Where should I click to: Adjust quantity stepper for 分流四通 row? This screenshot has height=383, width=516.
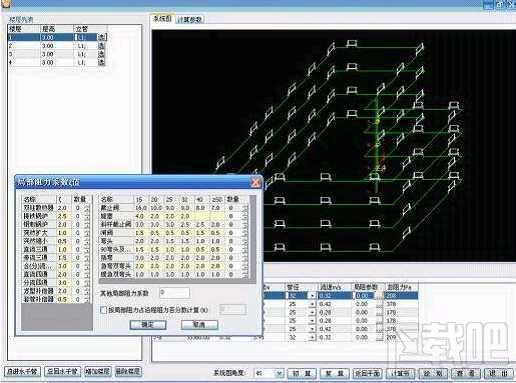[88, 283]
